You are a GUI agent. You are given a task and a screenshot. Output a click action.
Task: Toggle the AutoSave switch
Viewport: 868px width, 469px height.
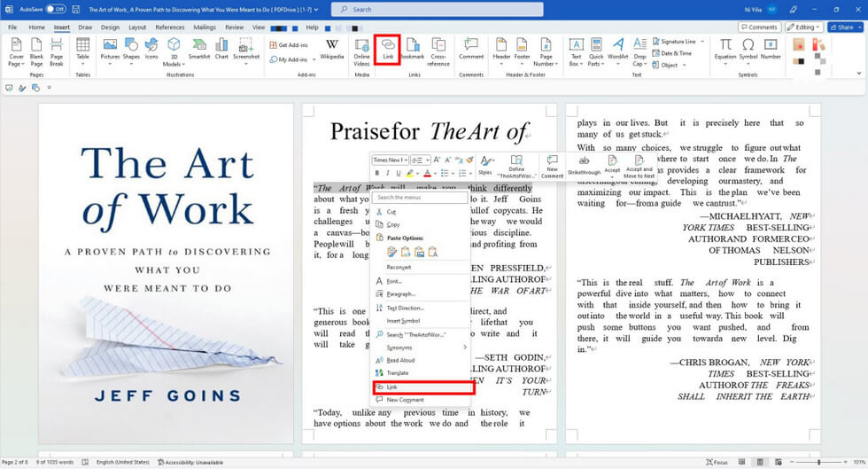(x=56, y=9)
